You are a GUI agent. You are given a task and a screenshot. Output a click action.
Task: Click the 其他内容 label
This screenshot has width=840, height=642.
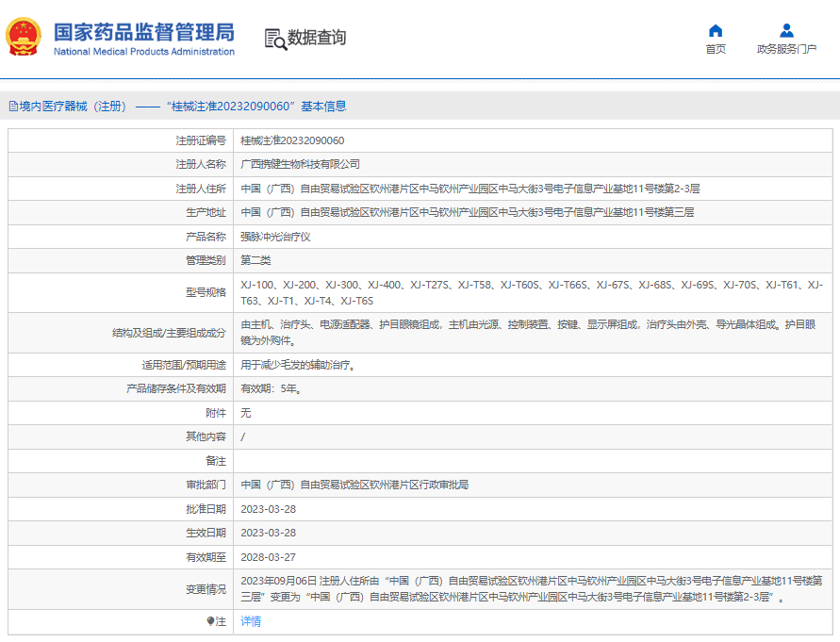(x=206, y=436)
